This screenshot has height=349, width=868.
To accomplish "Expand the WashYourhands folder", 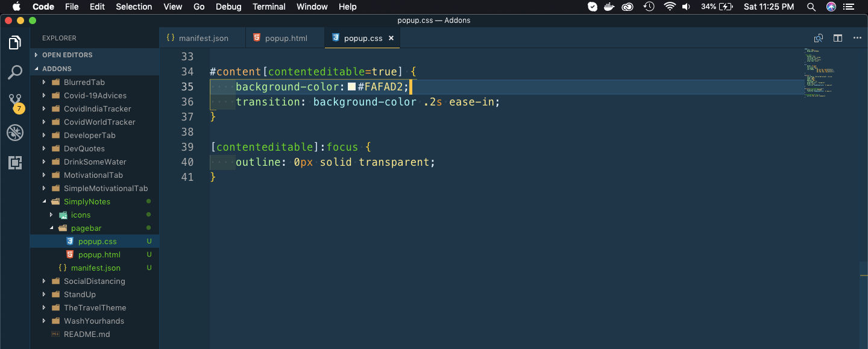I will tap(44, 321).
